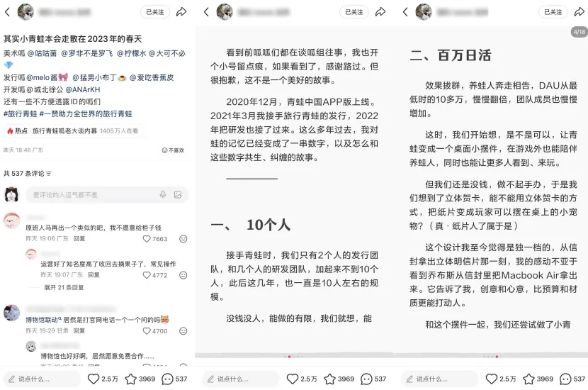
Task: Tap the red page indicator dot in the right panel
Action: pos(497,357)
